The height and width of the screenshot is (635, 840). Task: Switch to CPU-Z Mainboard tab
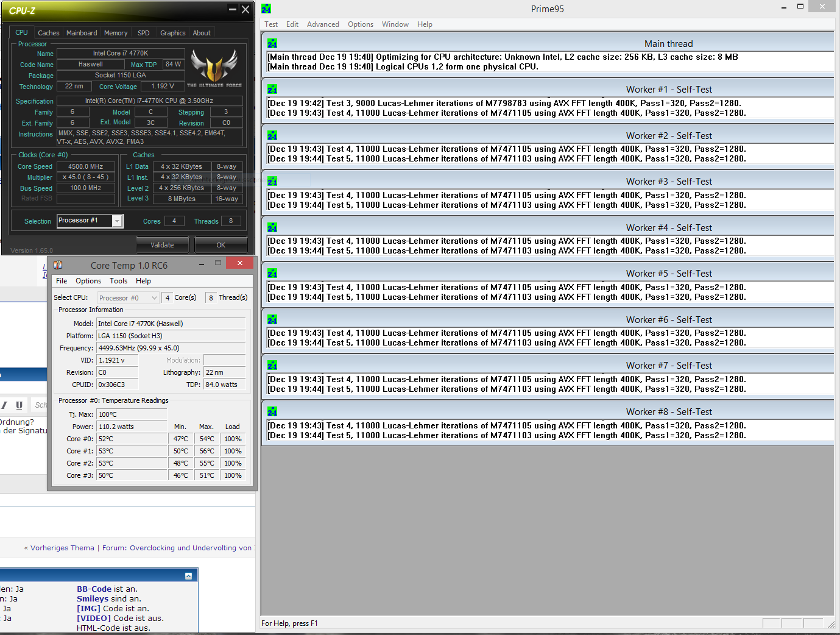(x=82, y=33)
